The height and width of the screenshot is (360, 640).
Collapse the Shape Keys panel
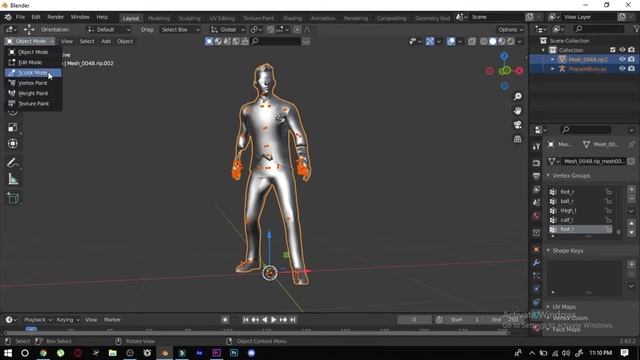548,251
